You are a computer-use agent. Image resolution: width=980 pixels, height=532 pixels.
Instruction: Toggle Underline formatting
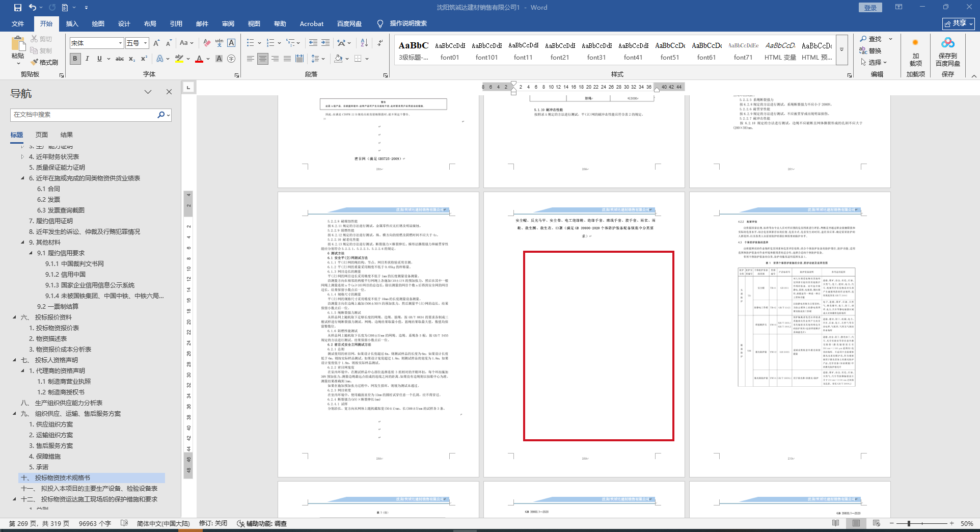[x=99, y=59]
